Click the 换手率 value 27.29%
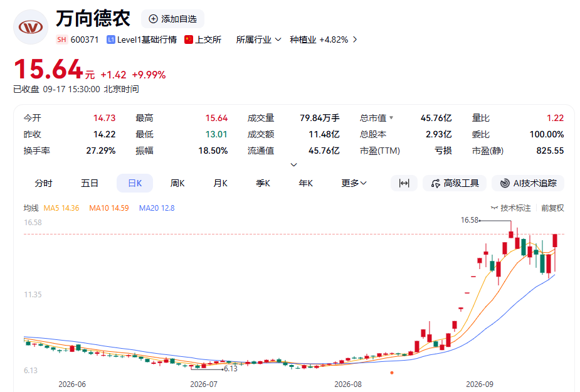 click(x=100, y=151)
